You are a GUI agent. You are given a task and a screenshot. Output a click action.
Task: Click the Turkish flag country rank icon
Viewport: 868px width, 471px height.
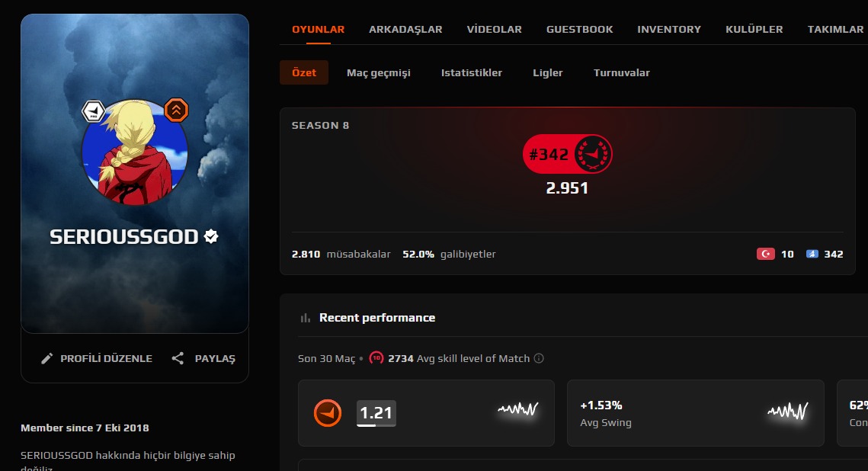click(766, 254)
